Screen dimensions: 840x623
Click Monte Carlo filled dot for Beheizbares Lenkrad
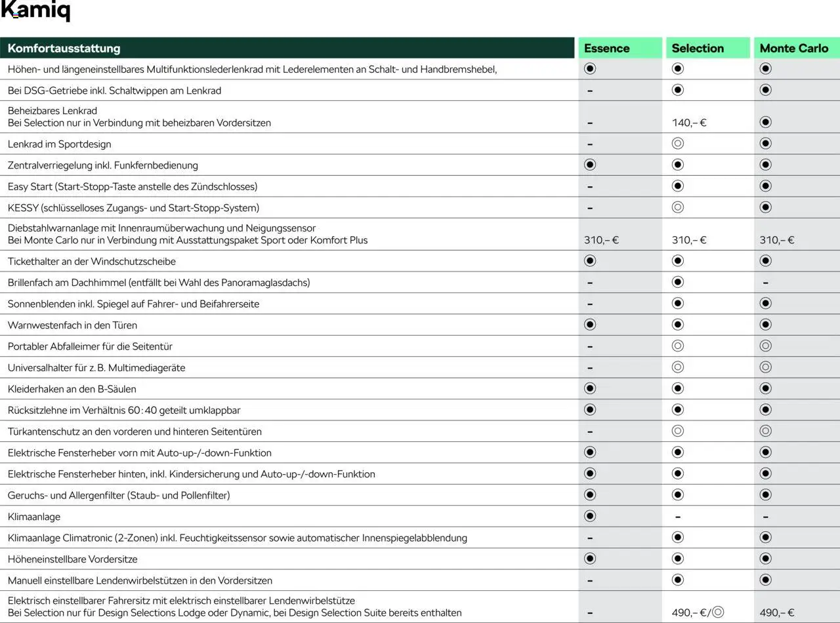pyautogui.click(x=765, y=122)
